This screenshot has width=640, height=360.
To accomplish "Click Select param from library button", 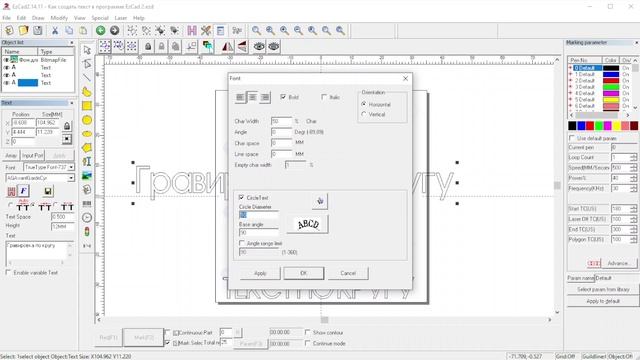I will pos(603,289).
